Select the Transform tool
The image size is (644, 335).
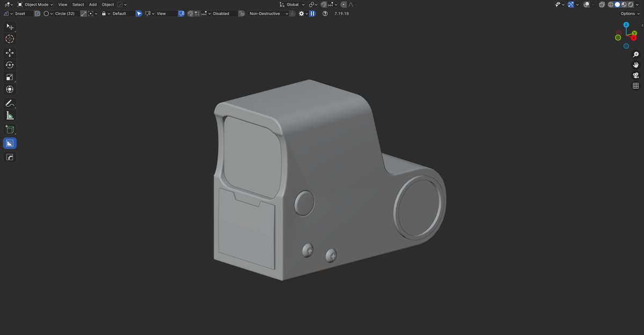10,90
